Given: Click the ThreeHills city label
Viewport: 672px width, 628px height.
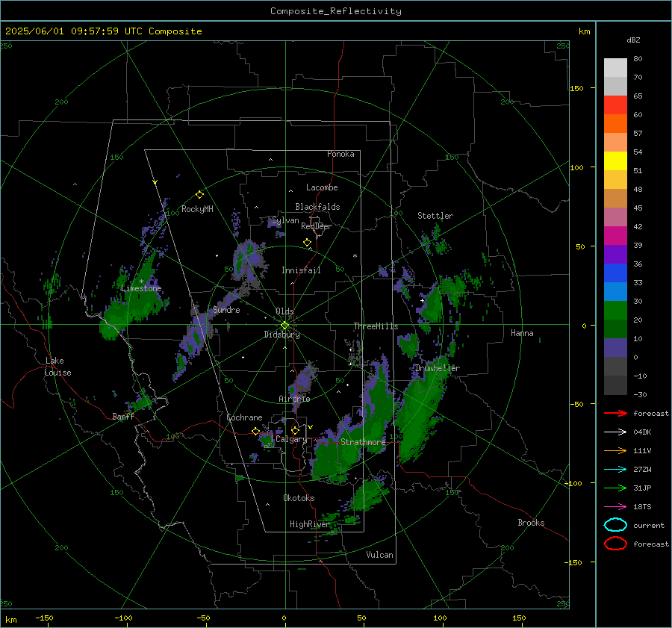Looking at the screenshot, I should [x=376, y=326].
